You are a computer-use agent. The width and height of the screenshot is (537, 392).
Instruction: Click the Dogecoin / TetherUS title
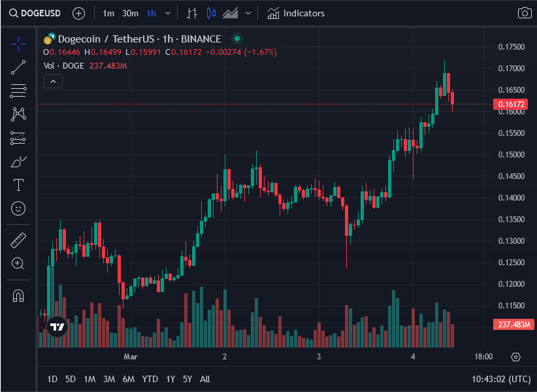click(x=139, y=39)
